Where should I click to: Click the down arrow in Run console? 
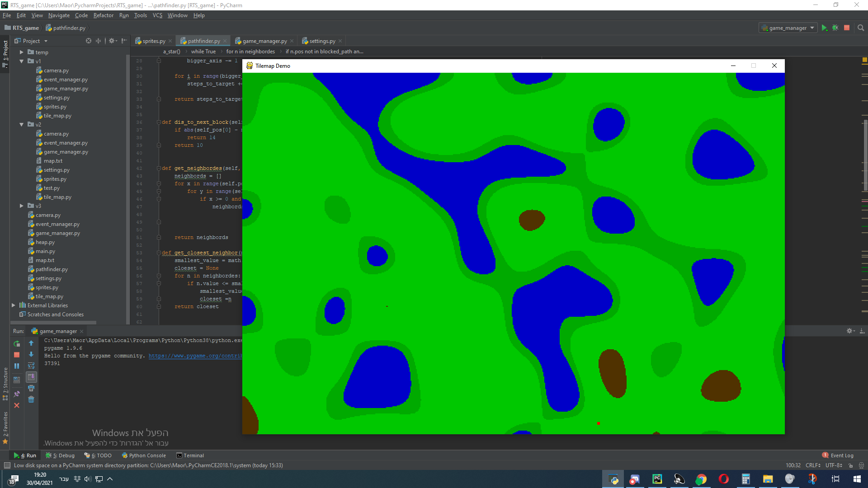pyautogui.click(x=31, y=355)
